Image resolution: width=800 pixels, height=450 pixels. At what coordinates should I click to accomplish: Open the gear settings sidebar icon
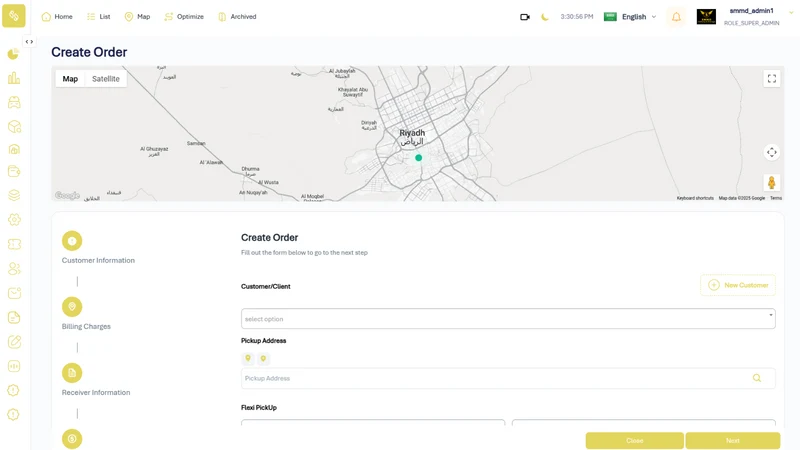point(14,219)
